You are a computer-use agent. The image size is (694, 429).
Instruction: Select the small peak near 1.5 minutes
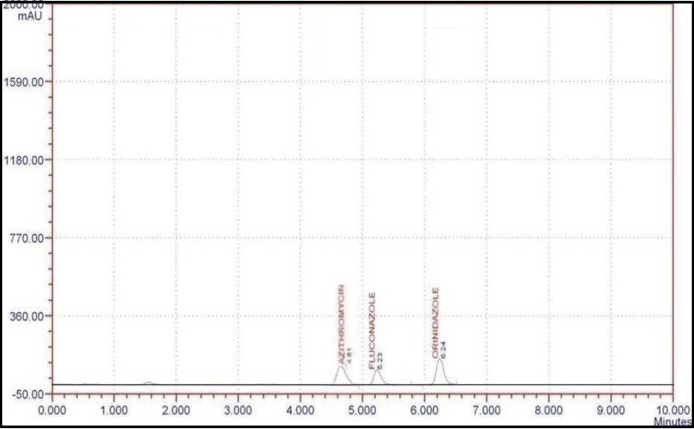pos(148,382)
